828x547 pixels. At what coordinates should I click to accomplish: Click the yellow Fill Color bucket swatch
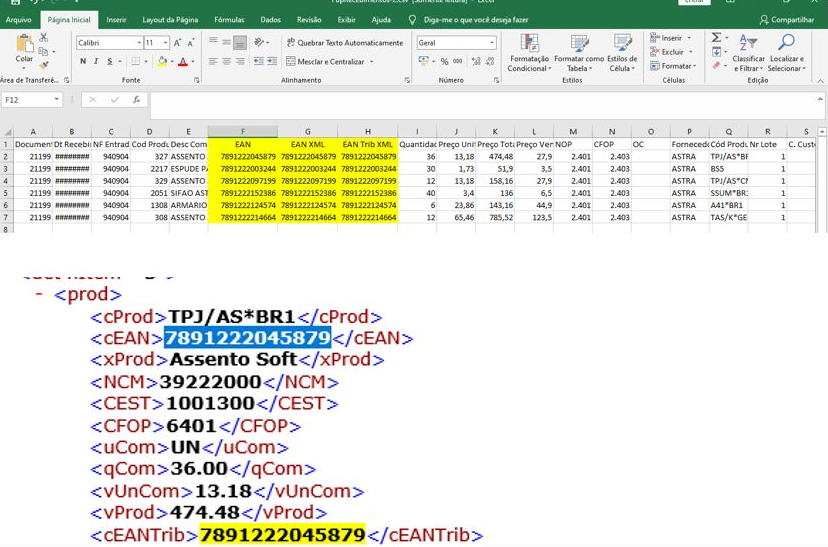(162, 62)
